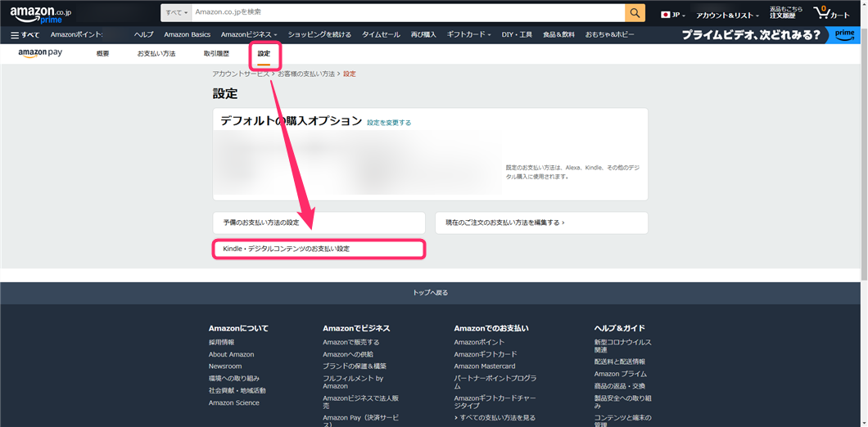The image size is (868, 427).
Task: Open the ヘルプ nav link
Action: coord(144,35)
